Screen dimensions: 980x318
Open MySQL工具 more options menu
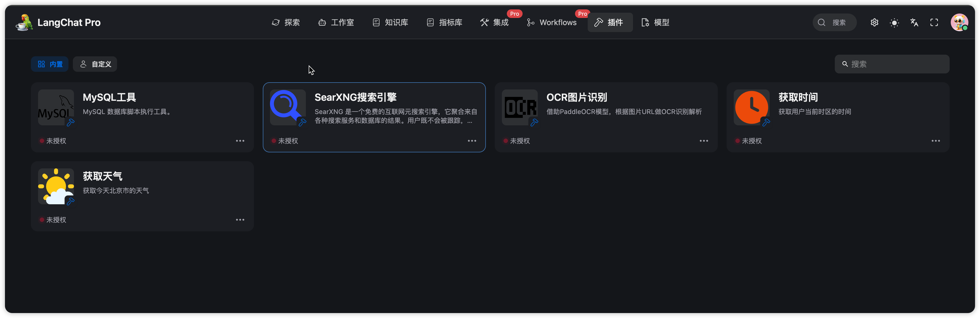(240, 141)
